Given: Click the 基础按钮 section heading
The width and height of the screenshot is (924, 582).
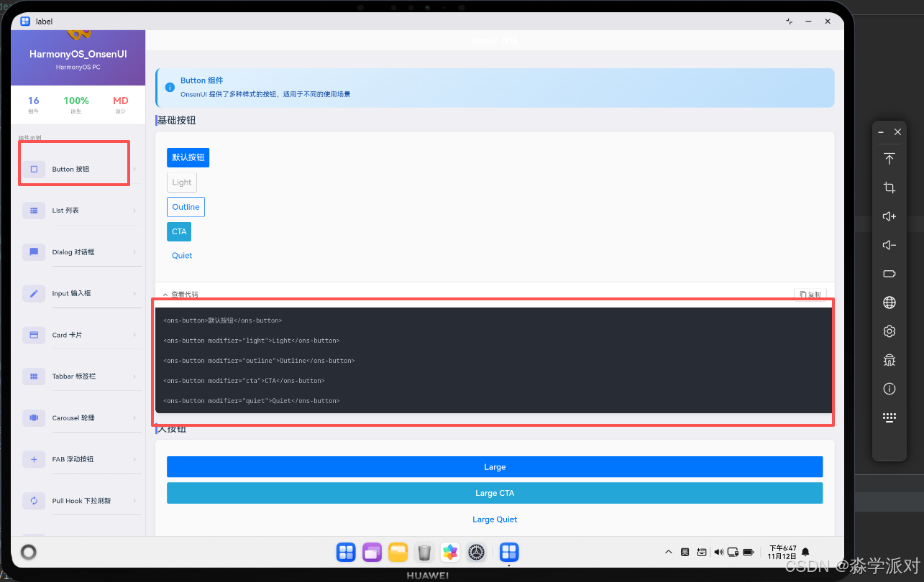Looking at the screenshot, I should pyautogui.click(x=177, y=120).
